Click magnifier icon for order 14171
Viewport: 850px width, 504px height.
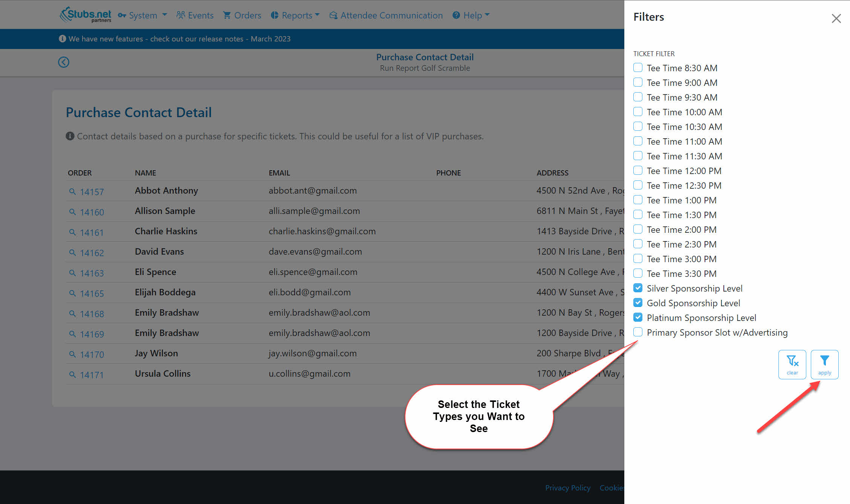tap(72, 375)
